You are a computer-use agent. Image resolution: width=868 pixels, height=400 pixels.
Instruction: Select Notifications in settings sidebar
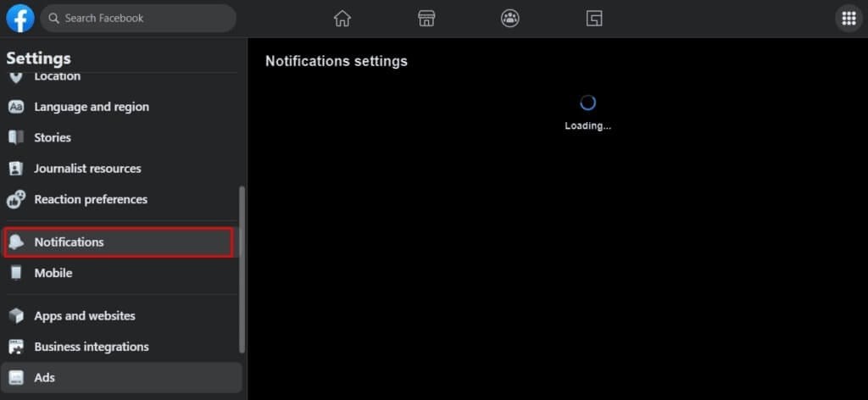point(119,242)
